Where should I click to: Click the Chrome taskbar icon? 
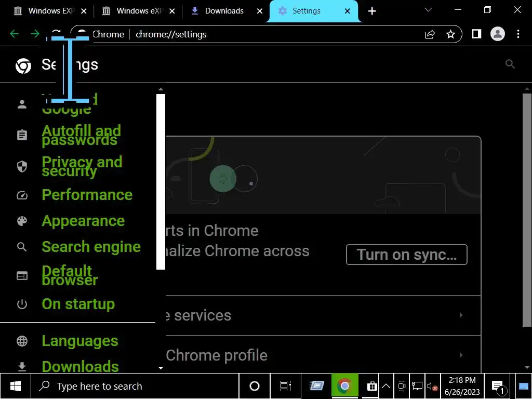[x=345, y=386]
